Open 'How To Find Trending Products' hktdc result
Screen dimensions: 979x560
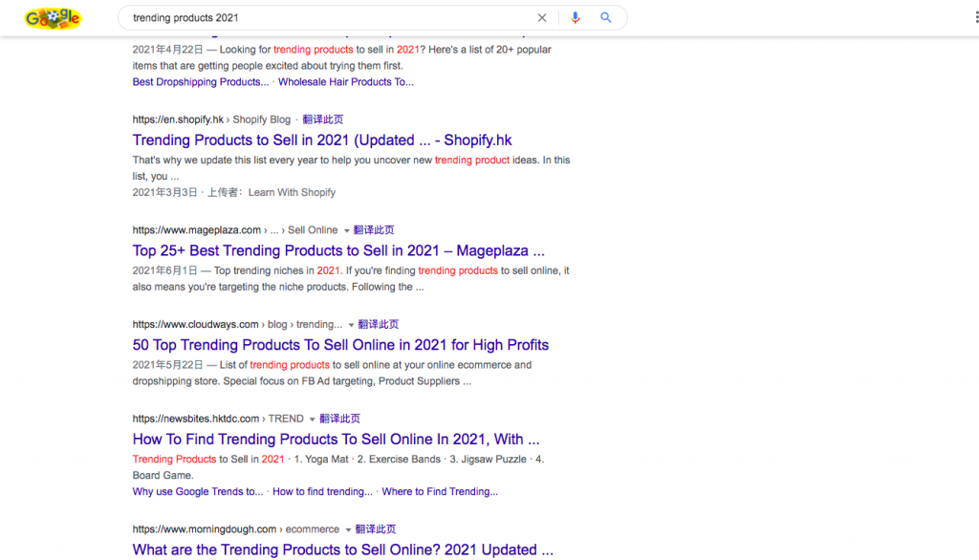click(336, 439)
